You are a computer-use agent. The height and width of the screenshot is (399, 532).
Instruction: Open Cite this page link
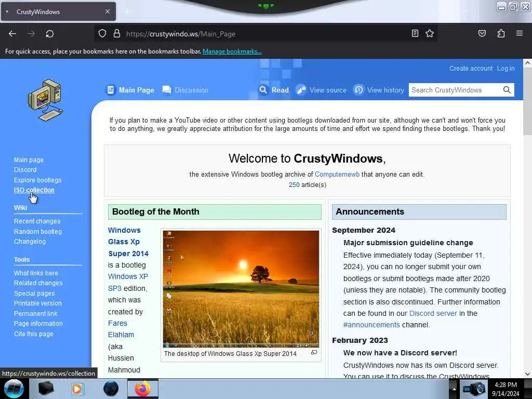click(34, 334)
